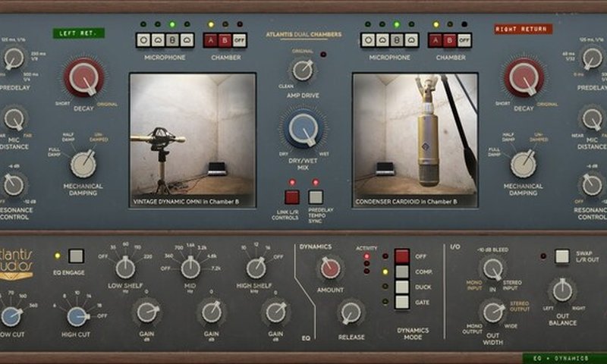Click Condenser Cardioid chamber image
Image resolution: width=607 pixels, height=364 pixels.
coord(415,140)
